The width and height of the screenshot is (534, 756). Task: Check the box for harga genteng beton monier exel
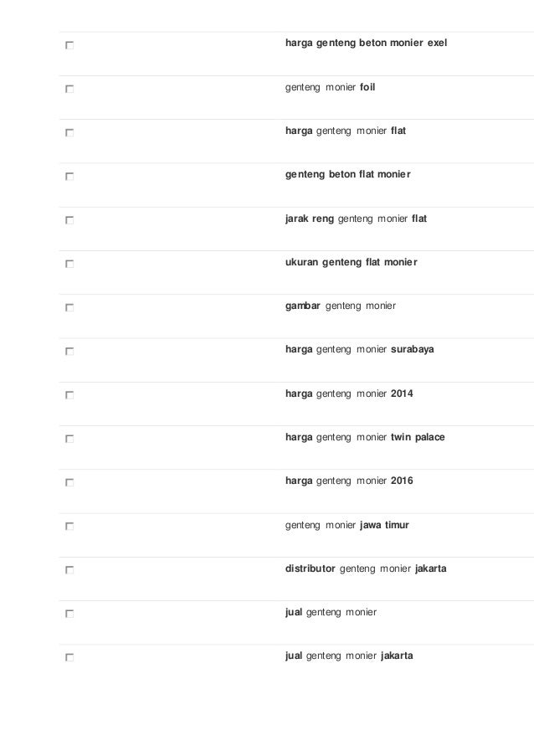tap(69, 45)
